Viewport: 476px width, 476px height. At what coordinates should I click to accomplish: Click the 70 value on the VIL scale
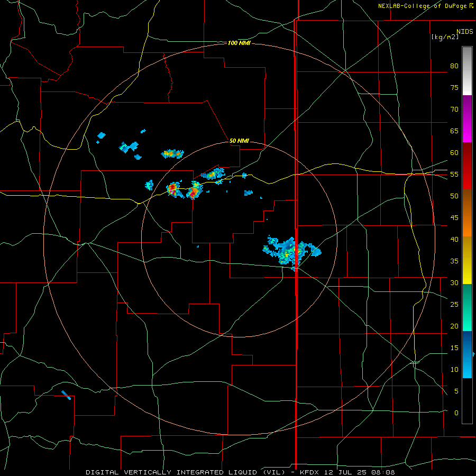454,109
